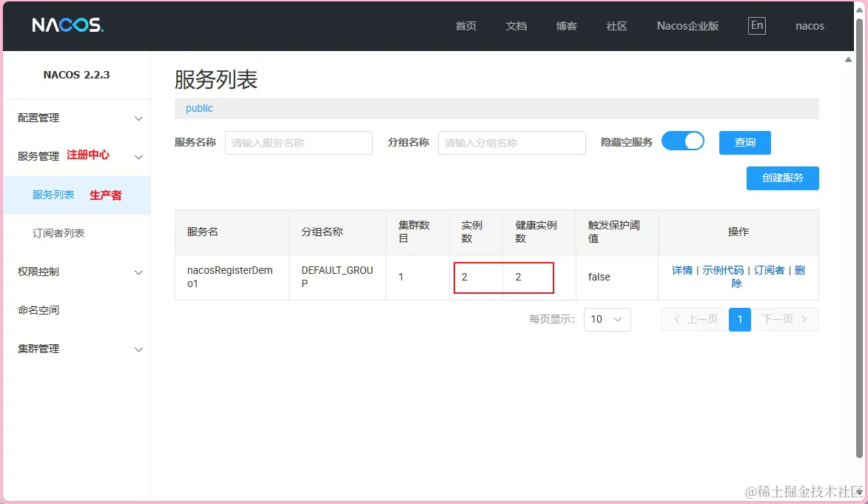This screenshot has height=504, width=868.
Task: Click the NACOS 2.2.3 version label
Action: pos(76,75)
